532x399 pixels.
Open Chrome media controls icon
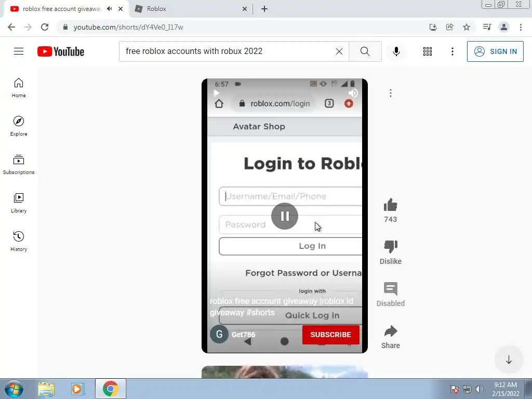(487, 27)
